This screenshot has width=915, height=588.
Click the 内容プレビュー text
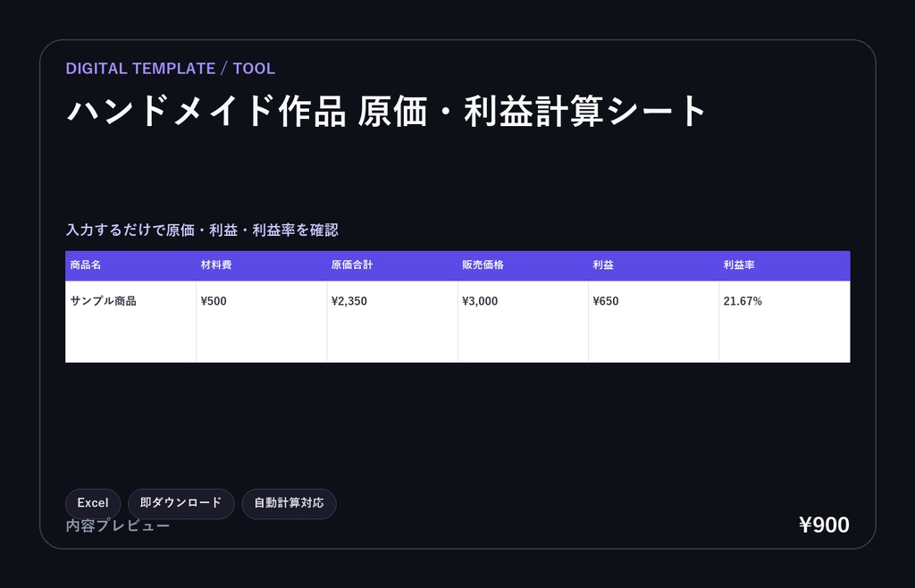[118, 525]
